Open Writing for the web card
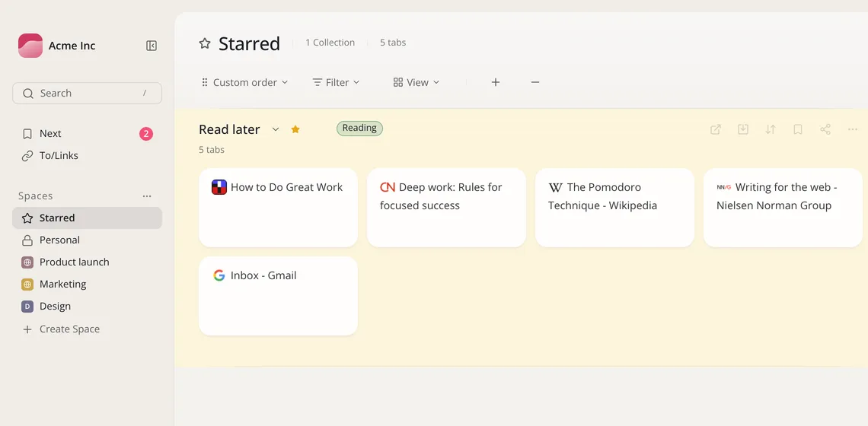The image size is (868, 426). pyautogui.click(x=783, y=208)
